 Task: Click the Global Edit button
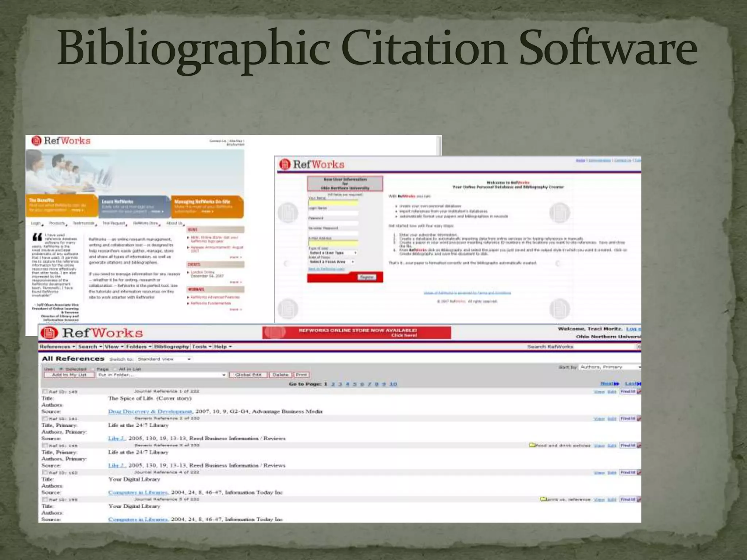[x=248, y=375]
